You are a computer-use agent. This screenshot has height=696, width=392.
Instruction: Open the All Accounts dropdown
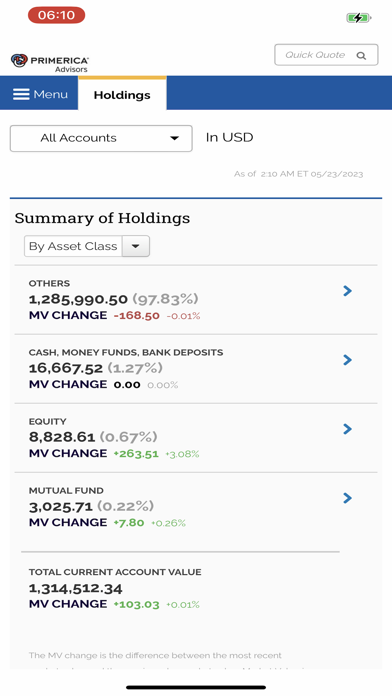[101, 138]
